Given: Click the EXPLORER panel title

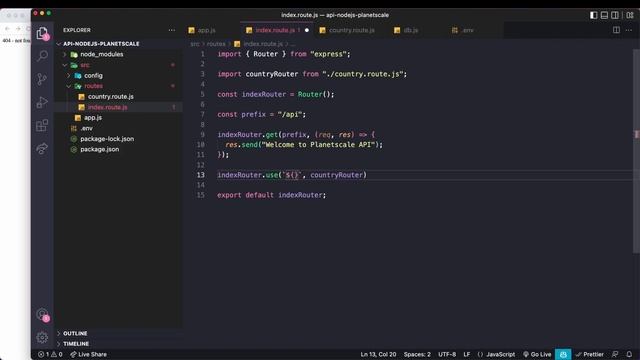Looking at the screenshot, I should click(x=77, y=30).
